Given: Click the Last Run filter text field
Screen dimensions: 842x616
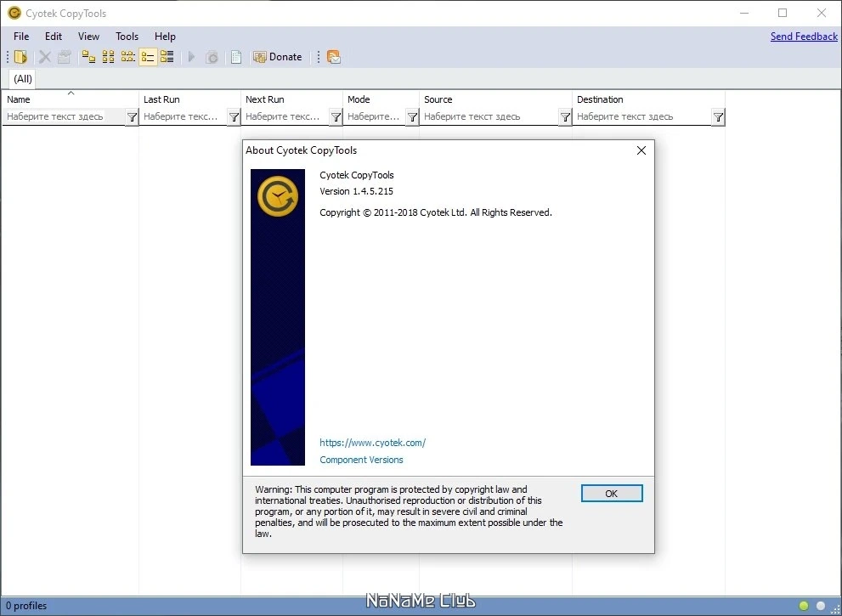Looking at the screenshot, I should click(184, 116).
